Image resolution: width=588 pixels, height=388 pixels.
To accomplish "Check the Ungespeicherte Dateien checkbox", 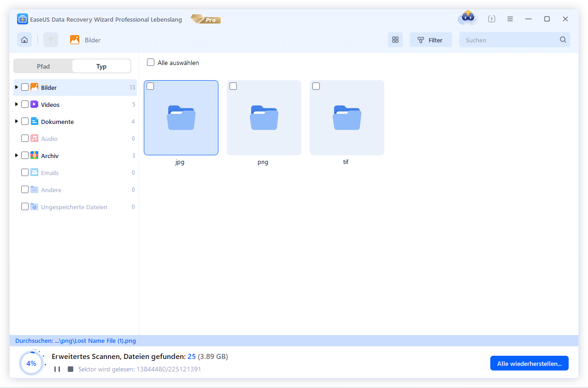I will tap(25, 206).
